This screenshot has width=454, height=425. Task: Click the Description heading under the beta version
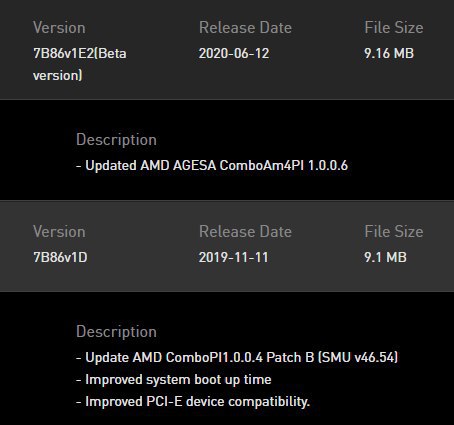(116, 140)
